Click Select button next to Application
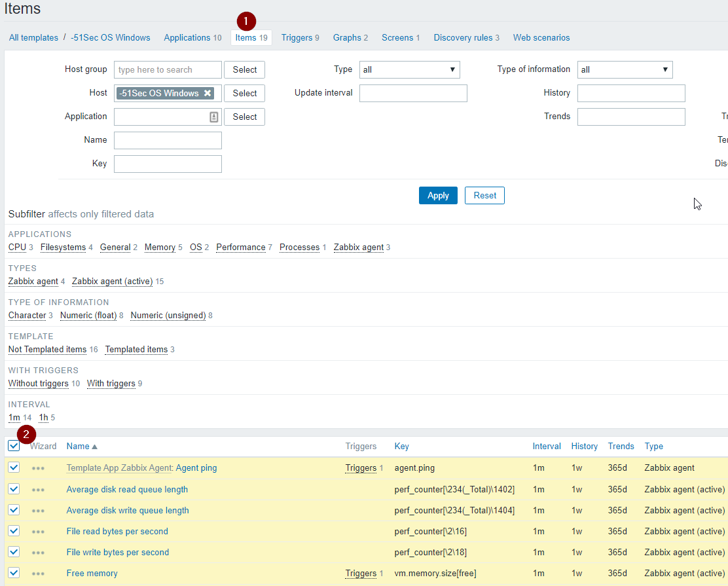Viewport: 728px width, 586px height. (245, 117)
